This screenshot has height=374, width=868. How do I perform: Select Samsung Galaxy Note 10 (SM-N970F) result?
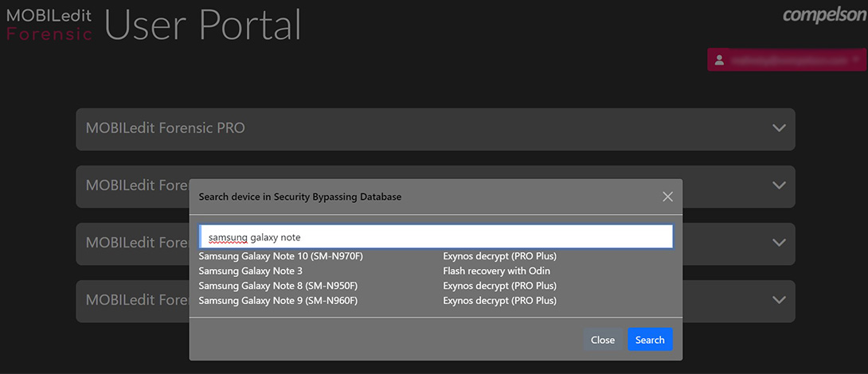pyautogui.click(x=280, y=257)
